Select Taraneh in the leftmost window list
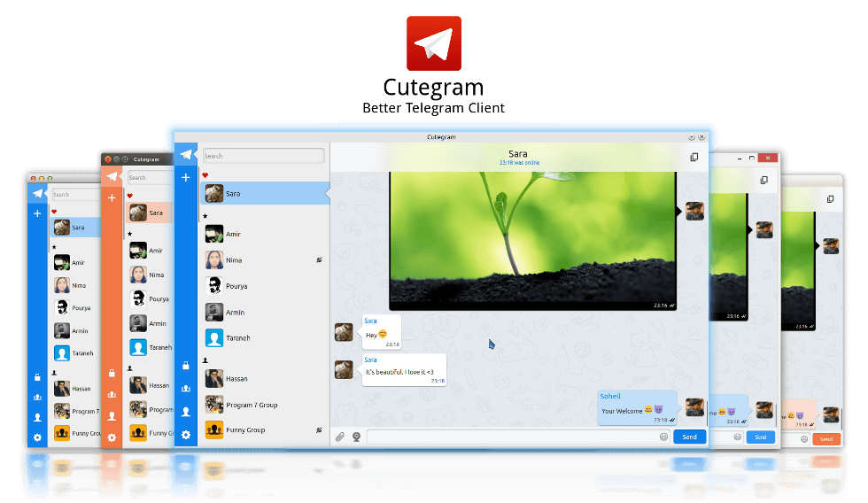Image resolution: width=868 pixels, height=503 pixels. [x=76, y=353]
